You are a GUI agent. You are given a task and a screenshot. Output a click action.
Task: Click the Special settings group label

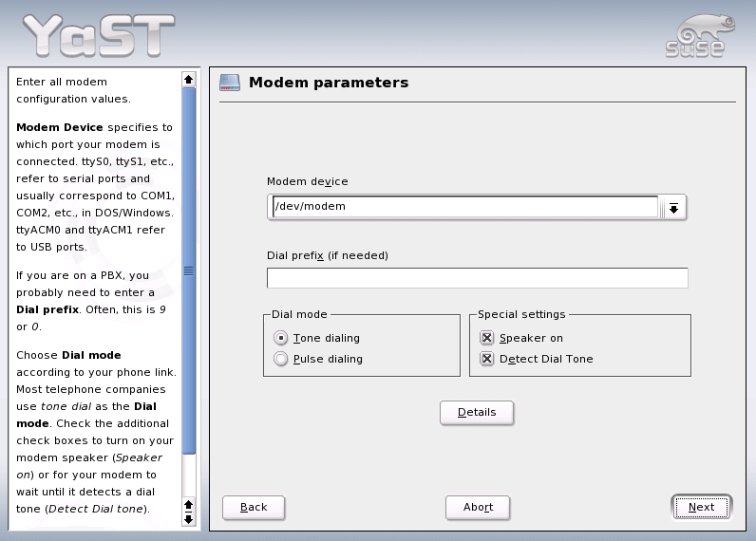tap(521, 314)
